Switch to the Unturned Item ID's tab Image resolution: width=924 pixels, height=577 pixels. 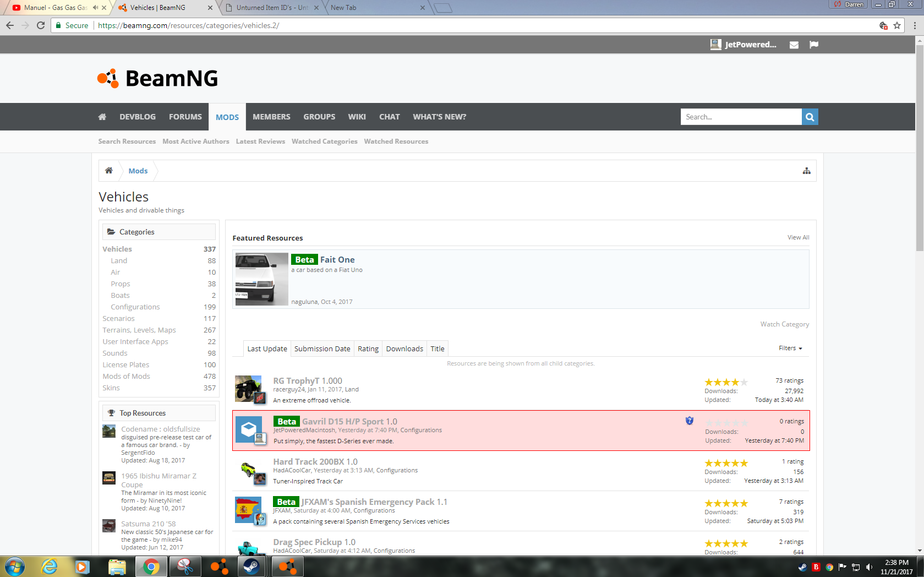(x=272, y=8)
